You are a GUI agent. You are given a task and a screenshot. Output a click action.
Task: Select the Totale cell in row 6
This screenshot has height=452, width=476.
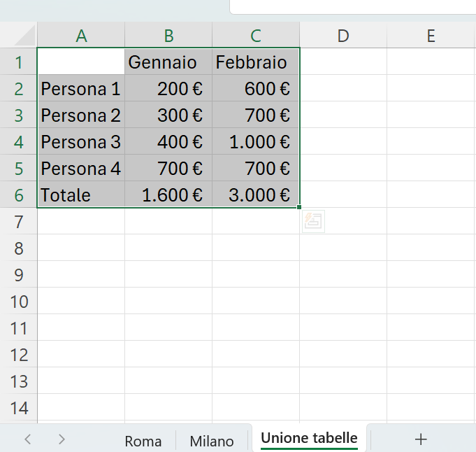pyautogui.click(x=81, y=195)
